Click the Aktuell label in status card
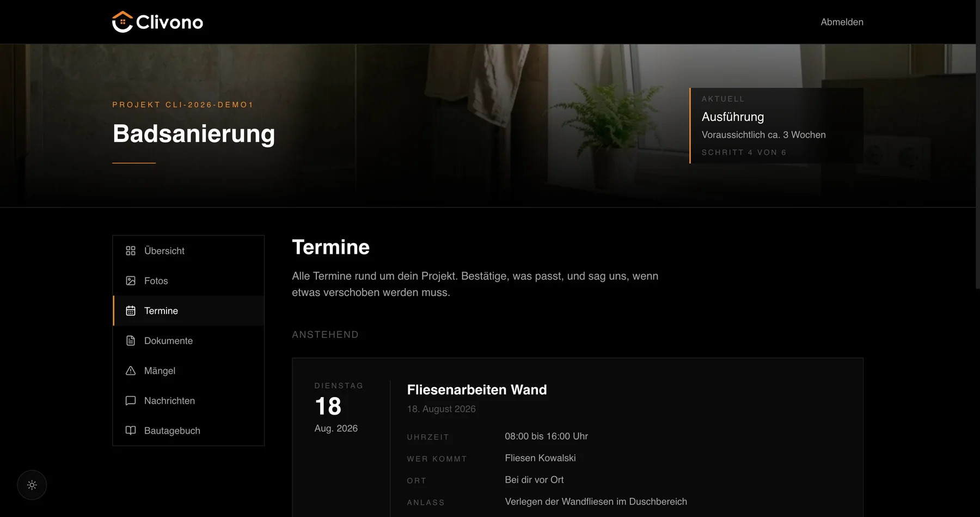Screen dimensions: 980x517 (722, 99)
